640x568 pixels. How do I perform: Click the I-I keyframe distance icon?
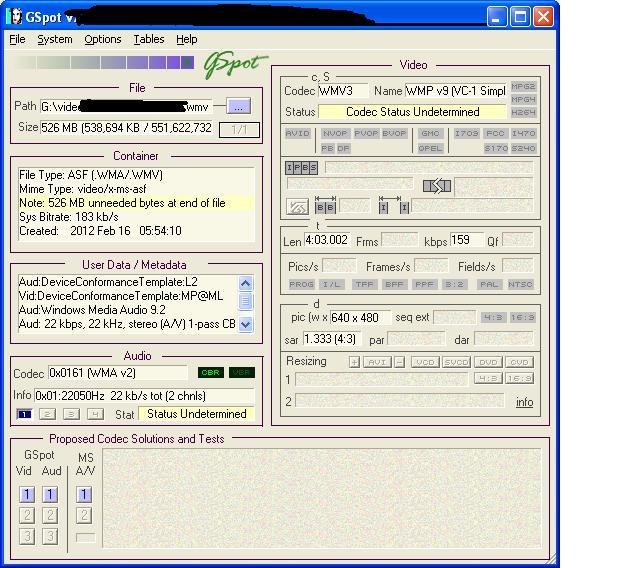pyautogui.click(x=393, y=205)
